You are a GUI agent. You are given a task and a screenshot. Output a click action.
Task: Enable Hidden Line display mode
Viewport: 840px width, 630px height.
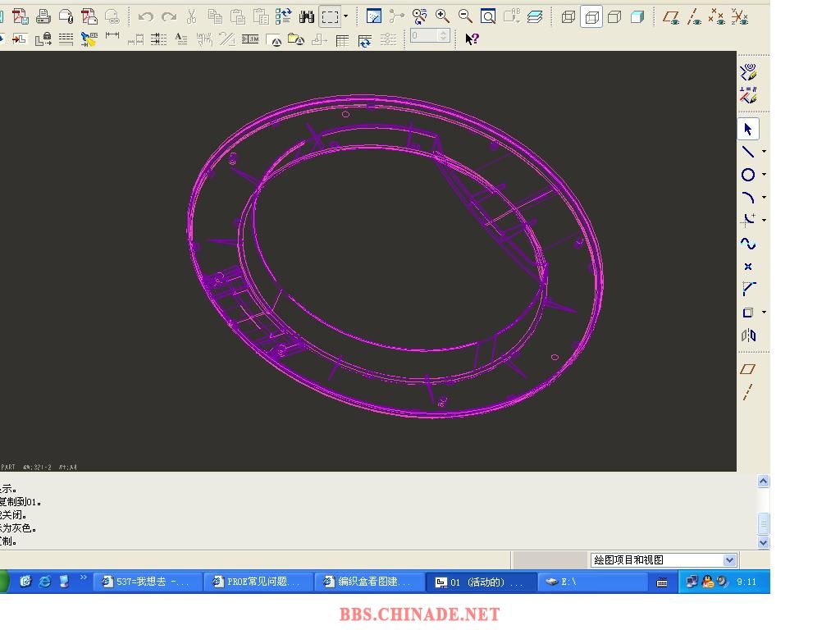(591, 17)
